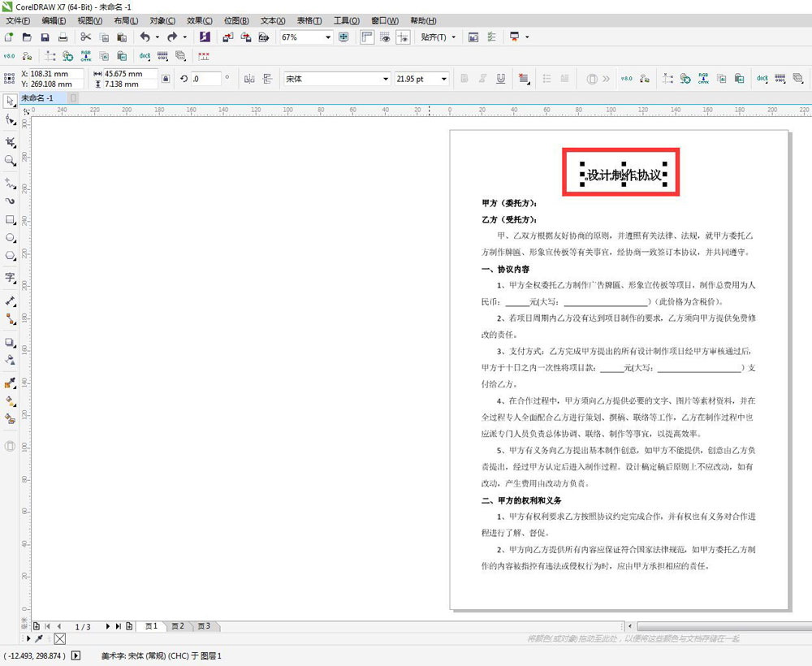Click the no-color X swatch
The height and width of the screenshot is (666, 812).
59,639
